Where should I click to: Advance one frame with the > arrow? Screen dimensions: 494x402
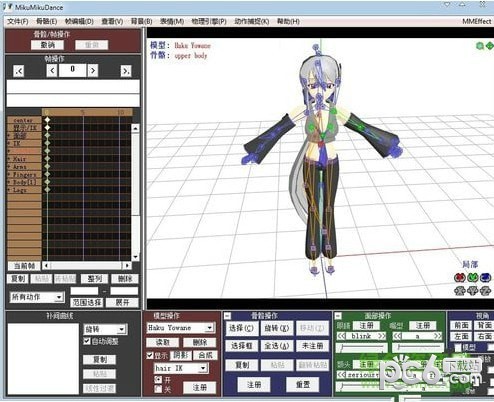(93, 71)
